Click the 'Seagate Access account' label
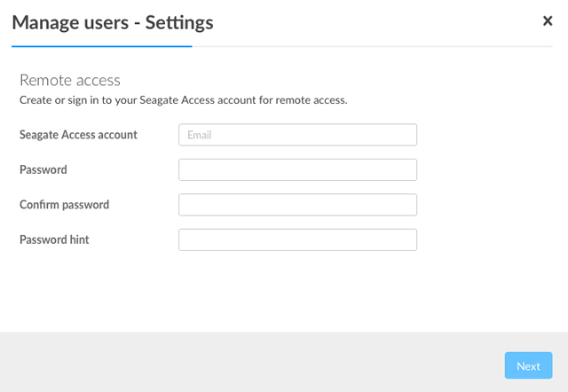Screen dimensions: 568x392 click(x=78, y=135)
